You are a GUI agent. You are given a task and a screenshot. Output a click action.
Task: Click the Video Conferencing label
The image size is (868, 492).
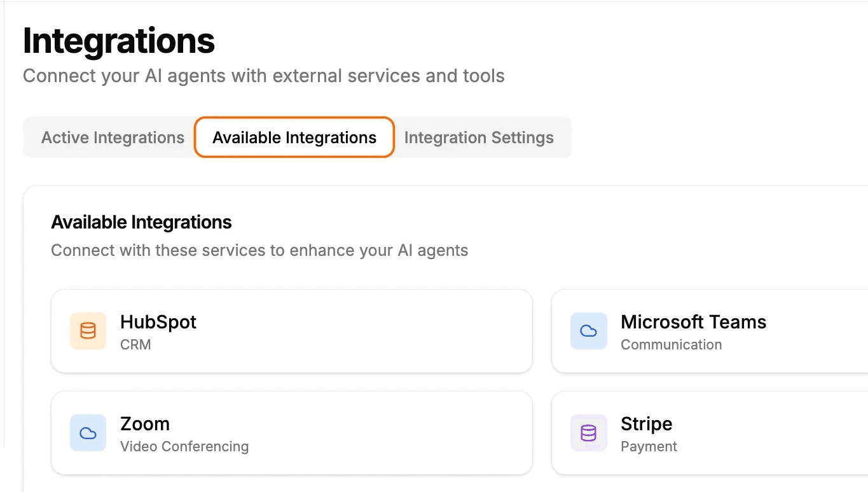coord(184,447)
